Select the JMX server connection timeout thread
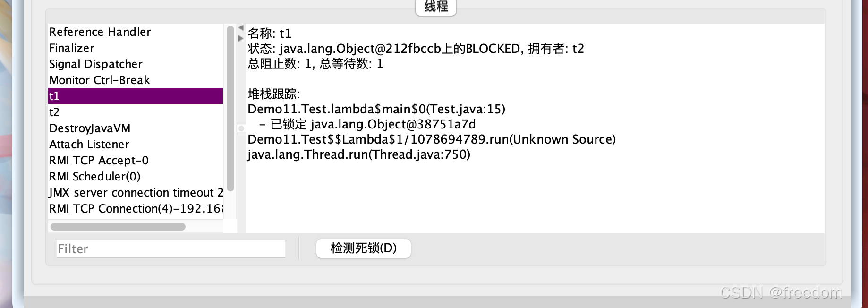 136,192
